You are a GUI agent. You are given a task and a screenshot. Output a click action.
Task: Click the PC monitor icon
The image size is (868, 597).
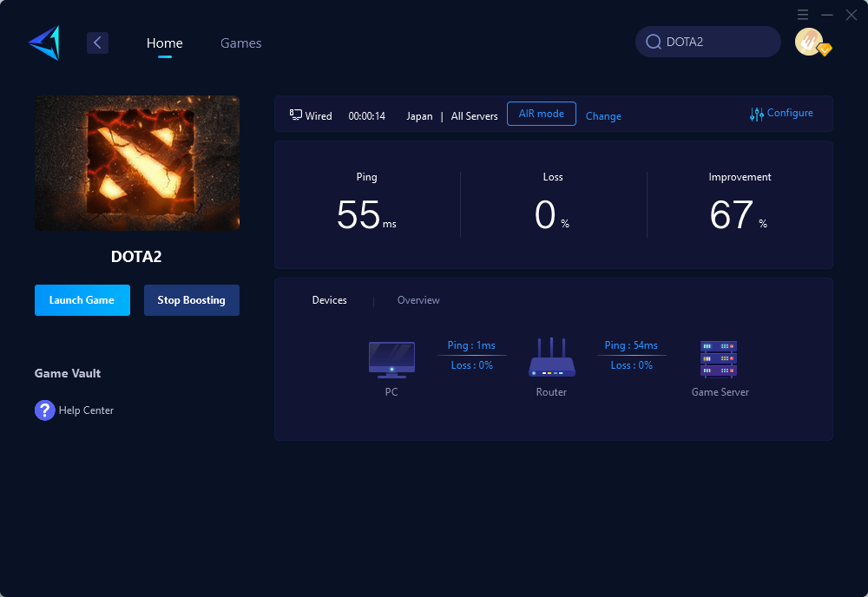pos(392,359)
